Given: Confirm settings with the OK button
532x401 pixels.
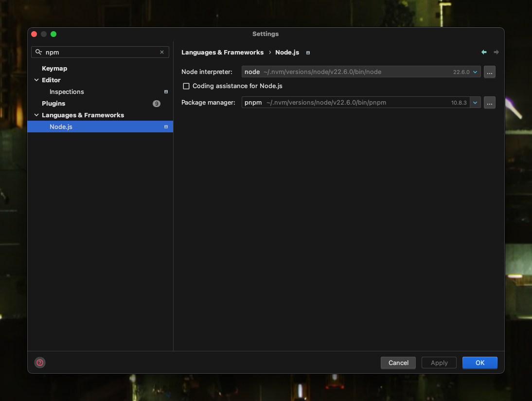Looking at the screenshot, I should (x=479, y=363).
